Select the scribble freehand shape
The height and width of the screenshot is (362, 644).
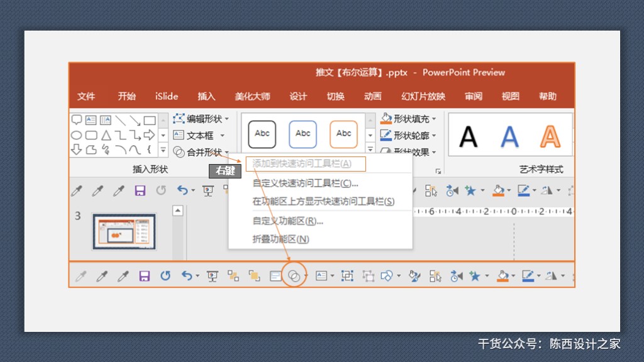106,150
